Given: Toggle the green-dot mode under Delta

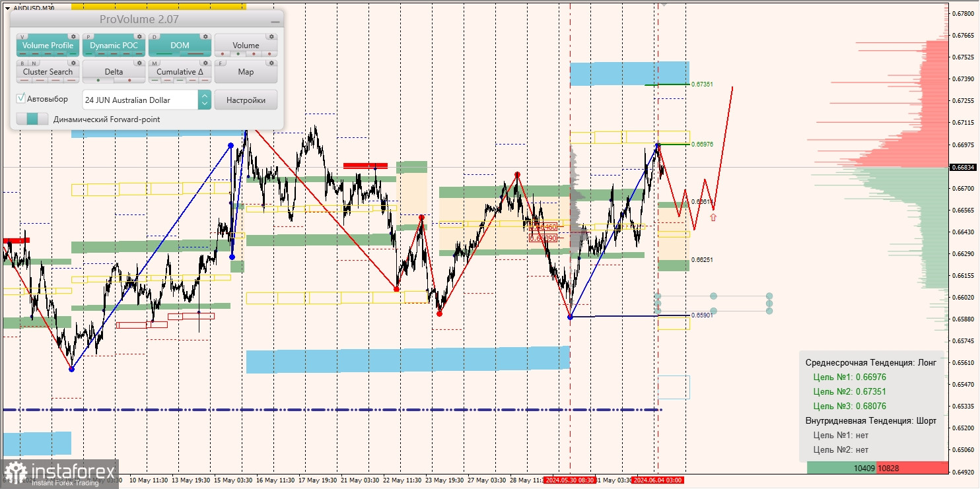Looking at the screenshot, I should coord(98,81).
